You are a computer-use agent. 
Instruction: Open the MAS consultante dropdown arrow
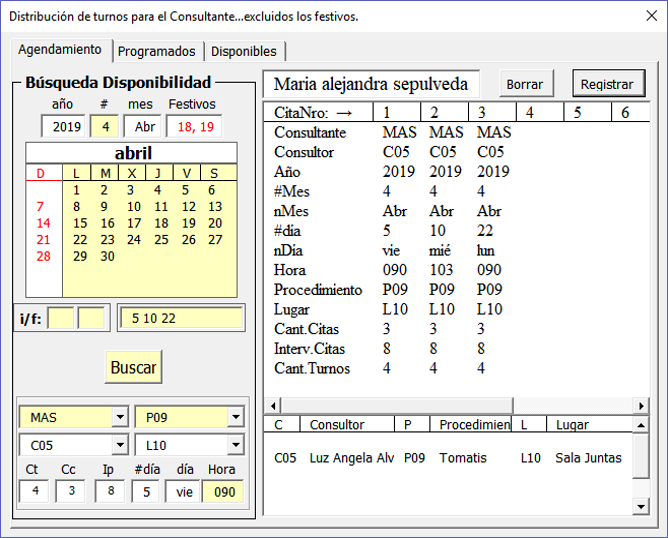point(120,417)
